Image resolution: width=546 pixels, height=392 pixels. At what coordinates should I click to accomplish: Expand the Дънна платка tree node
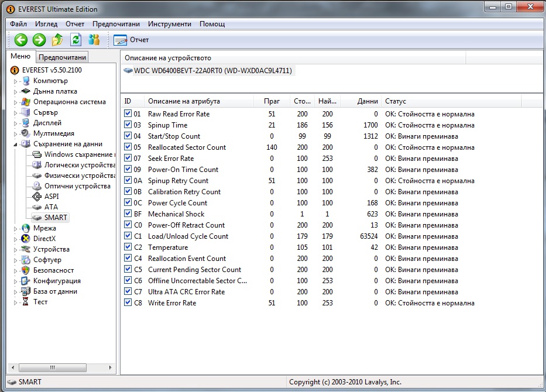tap(15, 92)
